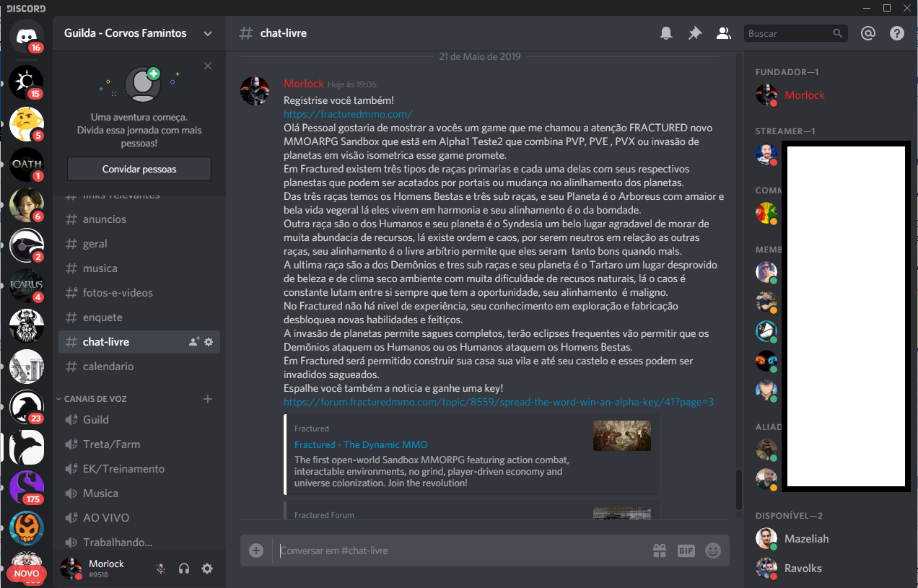Click Morlock user panel avatar
918x588 pixels.
pyautogui.click(x=71, y=569)
